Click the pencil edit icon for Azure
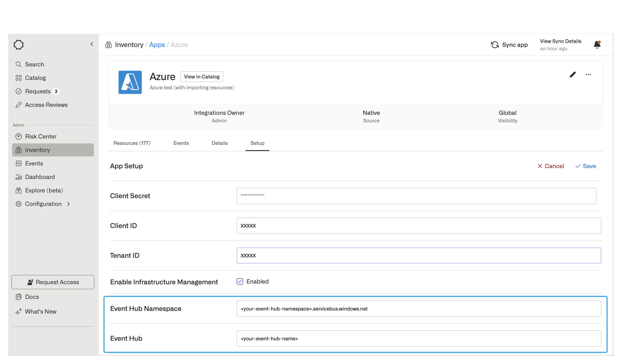622x364 pixels. coord(573,75)
